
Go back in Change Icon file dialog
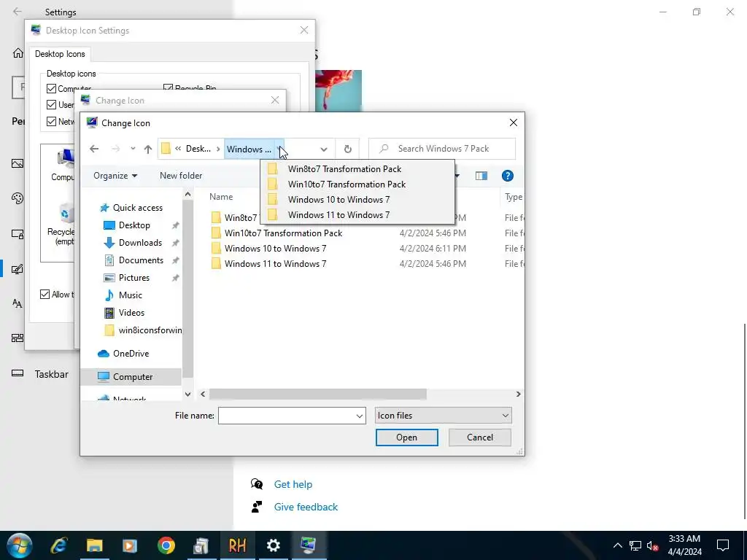click(94, 149)
